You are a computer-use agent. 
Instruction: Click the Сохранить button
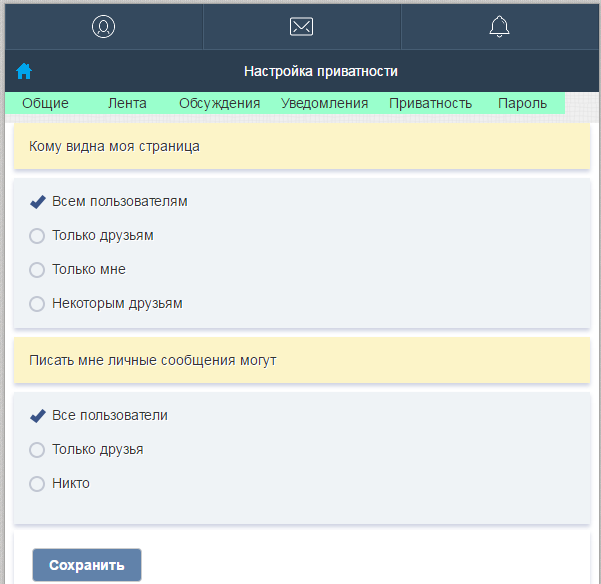(x=87, y=565)
